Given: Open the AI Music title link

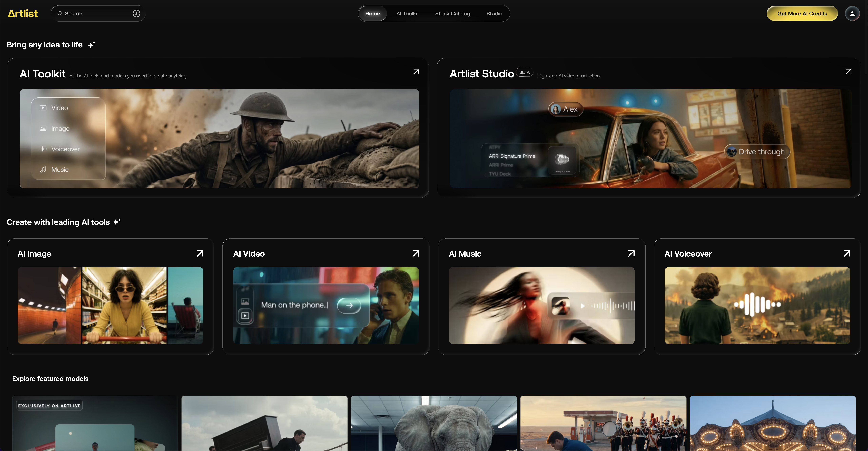Looking at the screenshot, I should pos(465,254).
